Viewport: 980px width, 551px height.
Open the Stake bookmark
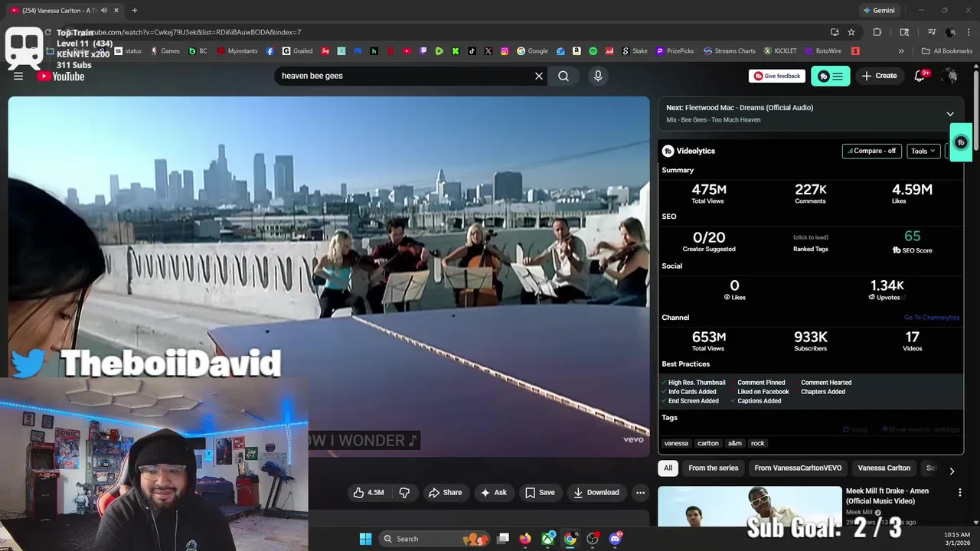[635, 51]
